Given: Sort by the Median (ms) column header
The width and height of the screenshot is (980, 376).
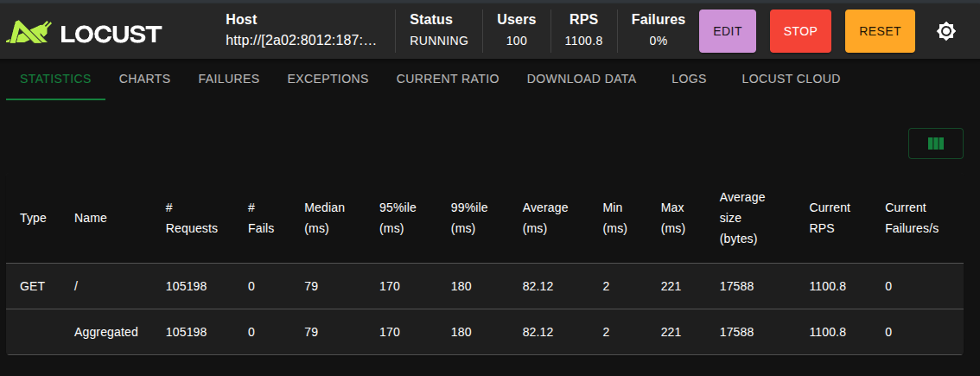Looking at the screenshot, I should point(324,219).
